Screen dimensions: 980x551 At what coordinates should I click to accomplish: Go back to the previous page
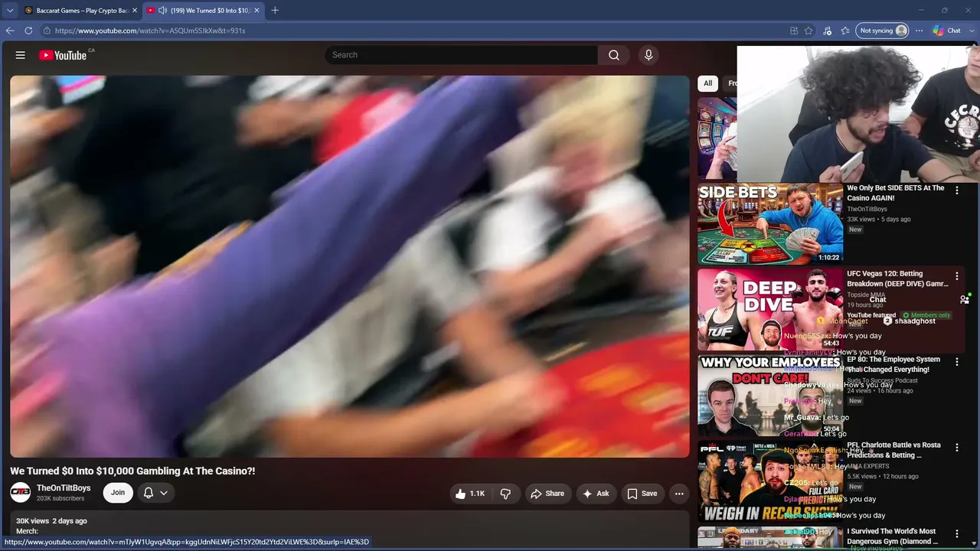coord(10,31)
